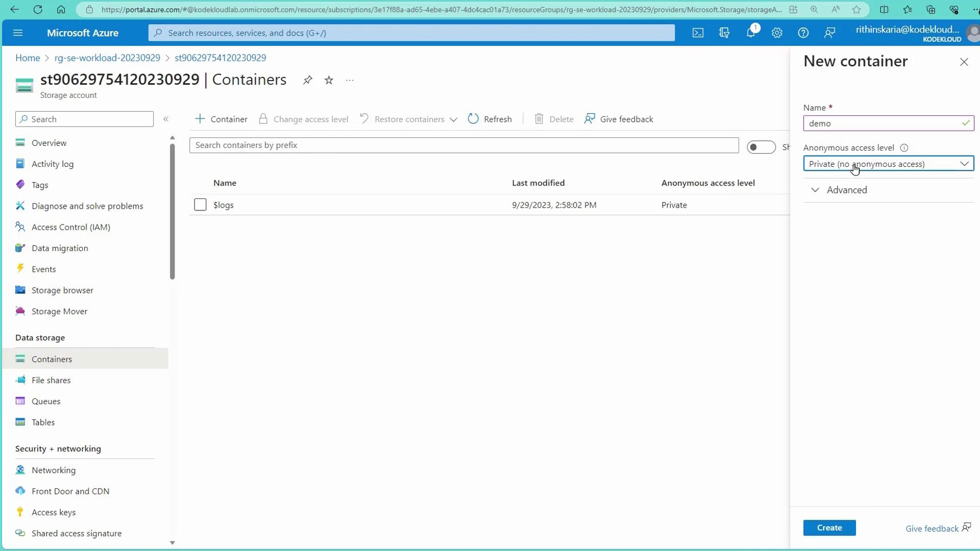Open the Anonymous access level dropdown
Screen dimensions: 980x551
pos(888,164)
